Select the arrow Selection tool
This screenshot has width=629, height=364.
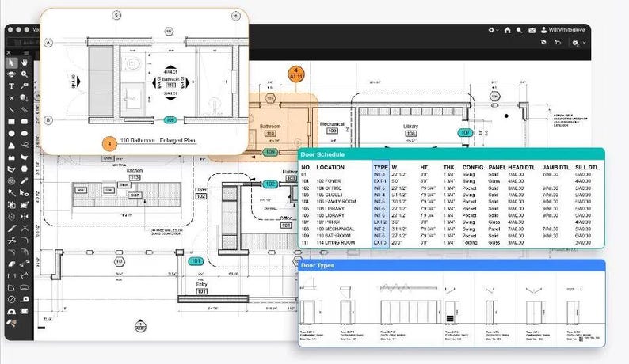tap(11, 63)
